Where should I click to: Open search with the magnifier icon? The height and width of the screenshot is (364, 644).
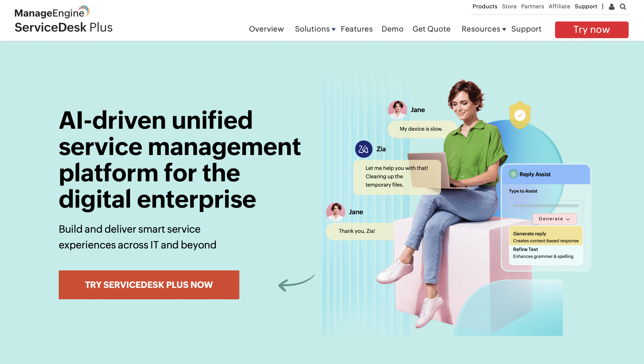click(x=623, y=7)
